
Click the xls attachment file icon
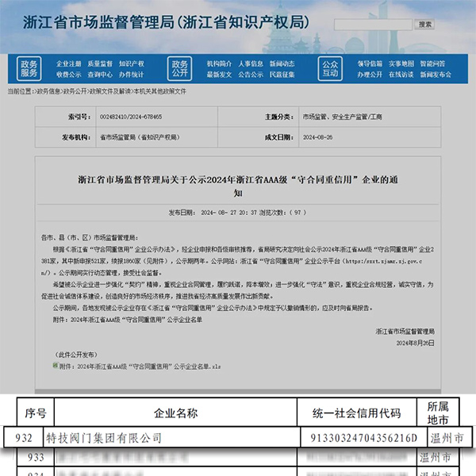56,365
